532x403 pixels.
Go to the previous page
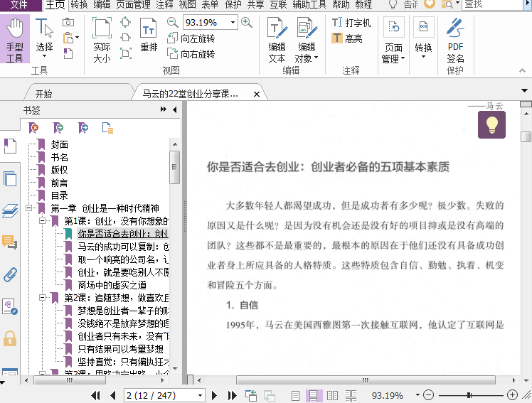click(113, 395)
